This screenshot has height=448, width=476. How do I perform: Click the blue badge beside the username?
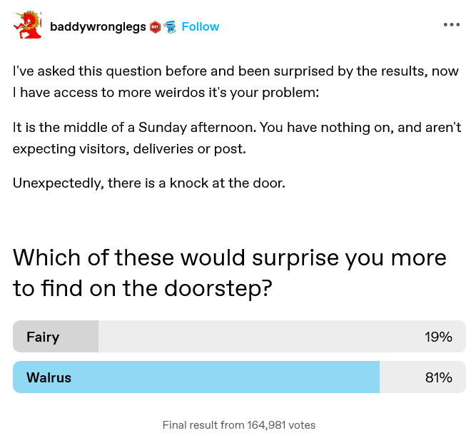coord(170,27)
